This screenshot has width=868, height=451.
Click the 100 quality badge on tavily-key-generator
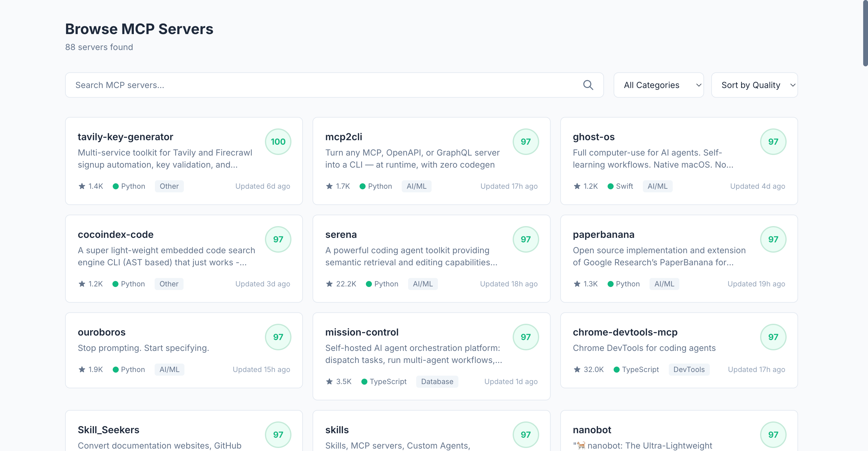[x=278, y=142]
